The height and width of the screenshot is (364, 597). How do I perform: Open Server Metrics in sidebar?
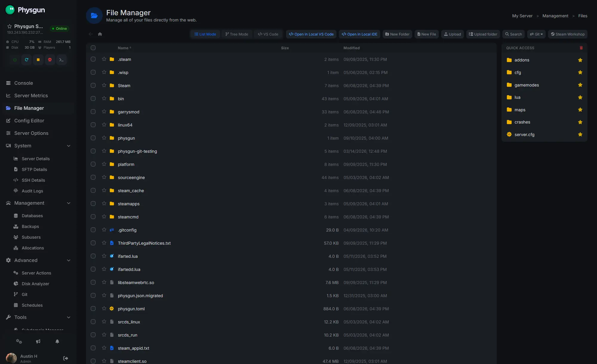[x=38, y=95]
